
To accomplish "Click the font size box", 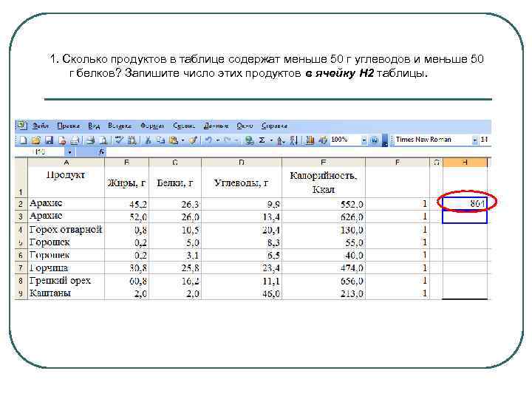I will click(485, 140).
